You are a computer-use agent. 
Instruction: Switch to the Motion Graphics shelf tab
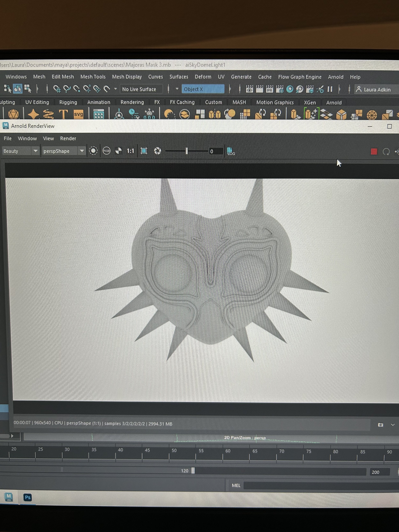pyautogui.click(x=275, y=102)
